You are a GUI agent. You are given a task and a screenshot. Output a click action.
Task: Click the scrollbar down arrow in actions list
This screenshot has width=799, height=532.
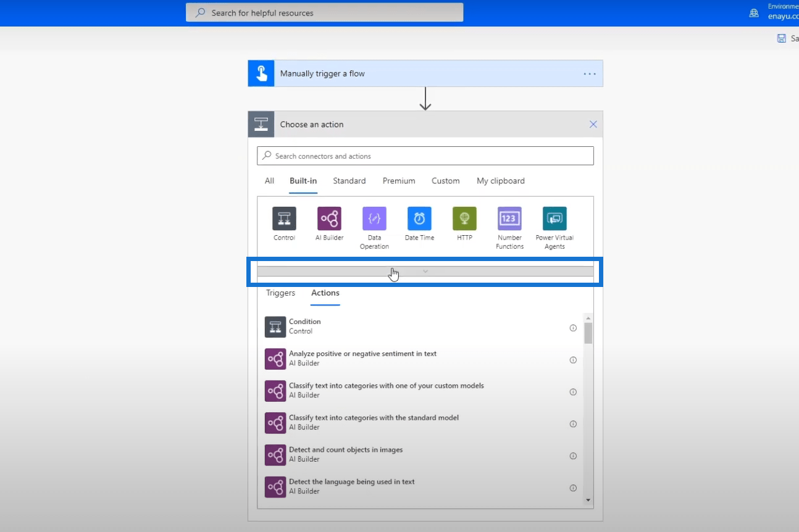click(x=588, y=500)
